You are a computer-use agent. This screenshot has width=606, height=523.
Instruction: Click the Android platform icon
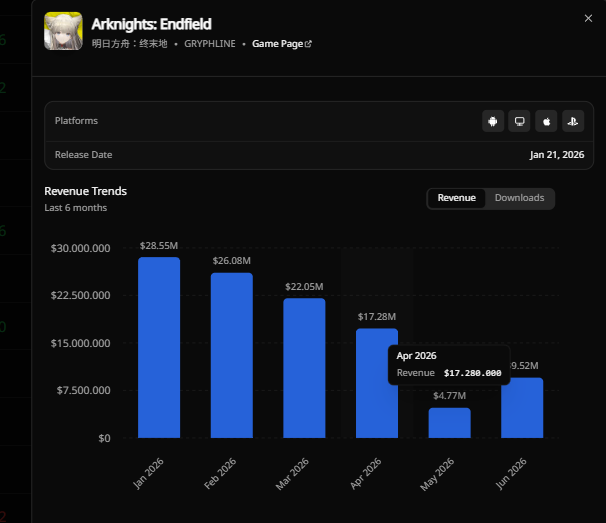point(493,121)
